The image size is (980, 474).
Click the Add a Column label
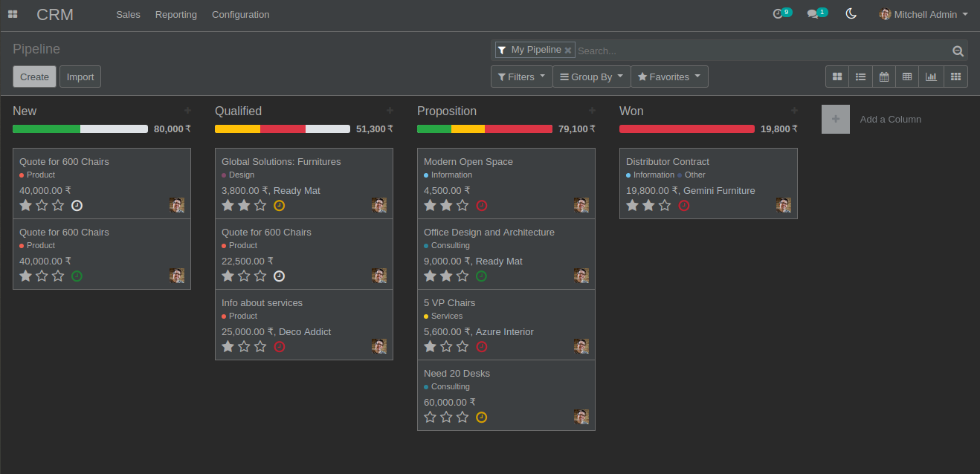coord(890,119)
